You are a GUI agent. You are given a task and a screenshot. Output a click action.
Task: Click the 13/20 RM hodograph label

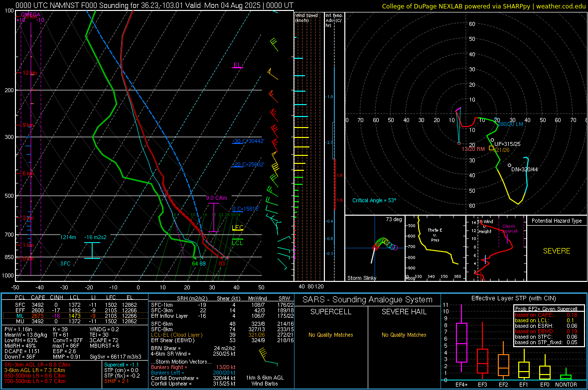tap(473, 149)
